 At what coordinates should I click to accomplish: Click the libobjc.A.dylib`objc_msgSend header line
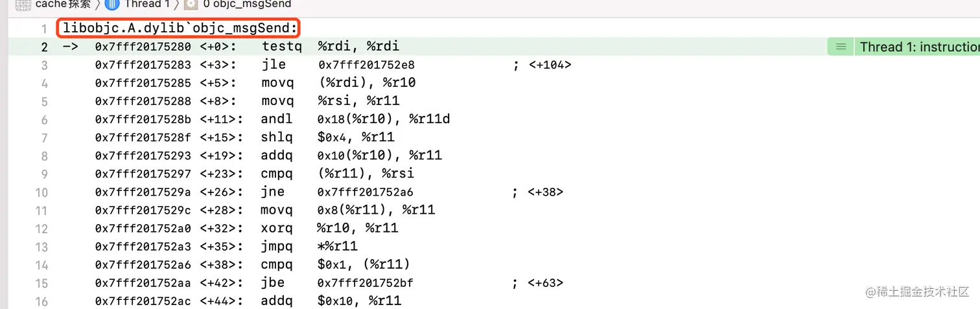coord(180,29)
